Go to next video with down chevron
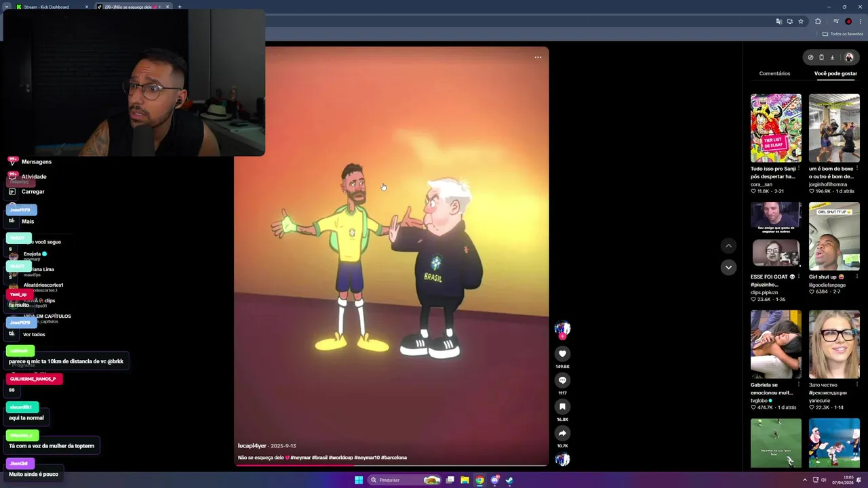 pos(728,267)
